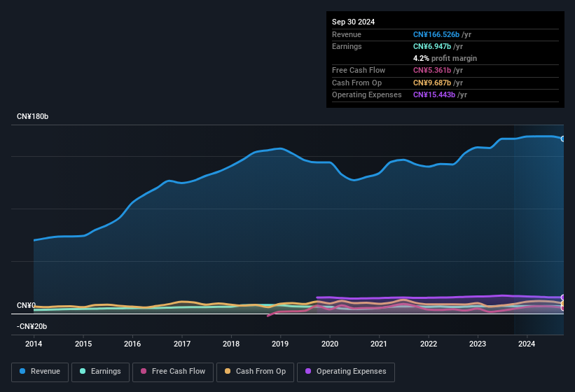Hide the Cash From Op series

click(255, 372)
